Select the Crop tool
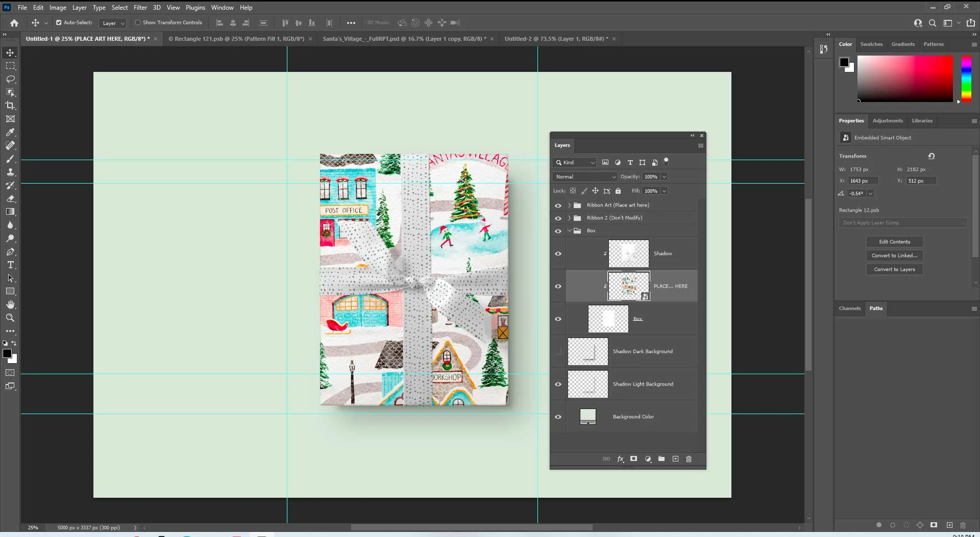The width and height of the screenshot is (980, 537). pyautogui.click(x=10, y=106)
